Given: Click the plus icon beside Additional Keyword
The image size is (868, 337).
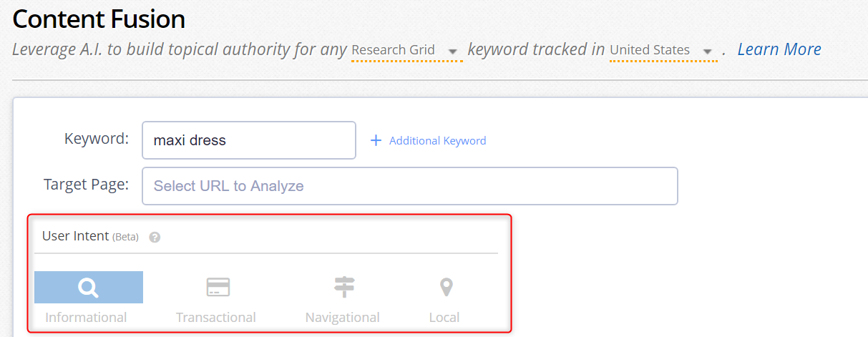Looking at the screenshot, I should click(376, 140).
